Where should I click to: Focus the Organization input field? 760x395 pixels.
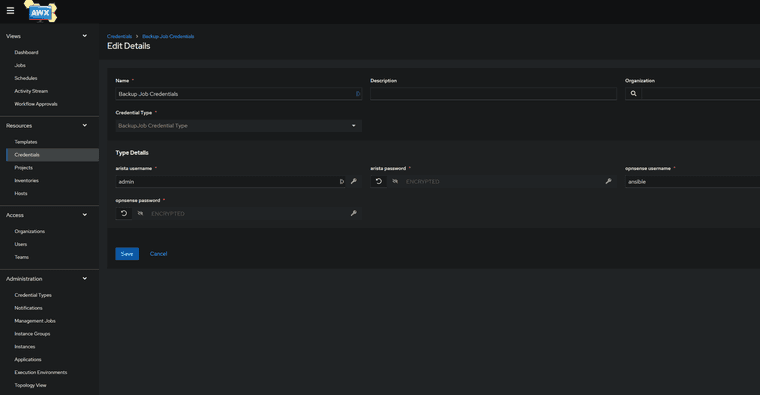coord(701,94)
